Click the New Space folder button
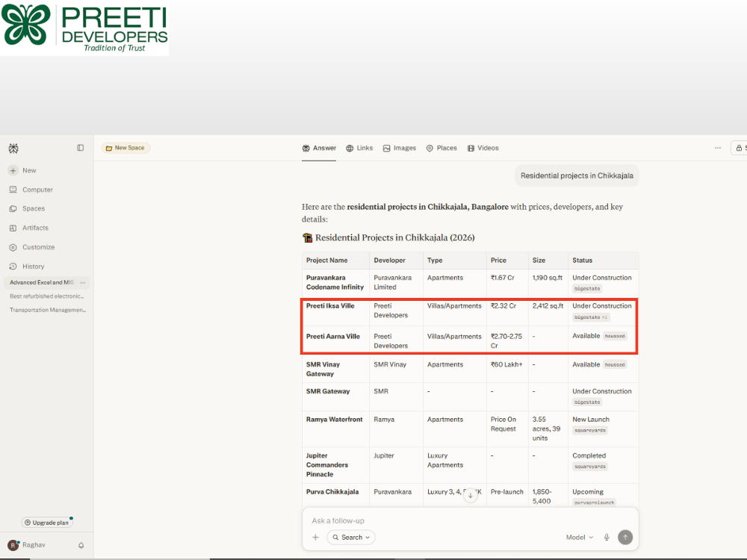747x560 pixels. coord(125,148)
